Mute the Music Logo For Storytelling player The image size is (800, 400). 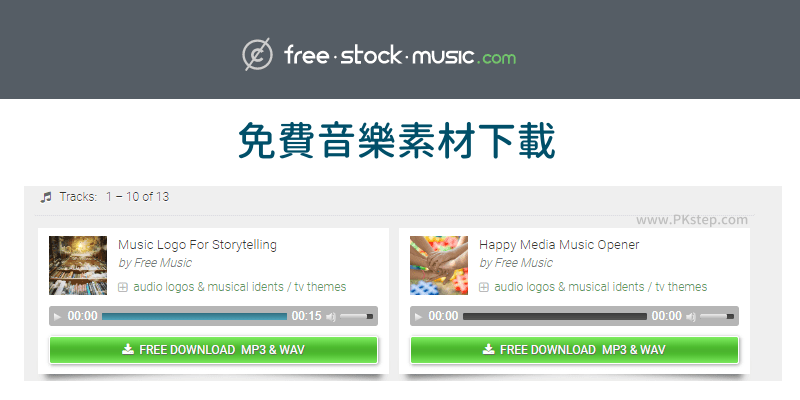331,317
